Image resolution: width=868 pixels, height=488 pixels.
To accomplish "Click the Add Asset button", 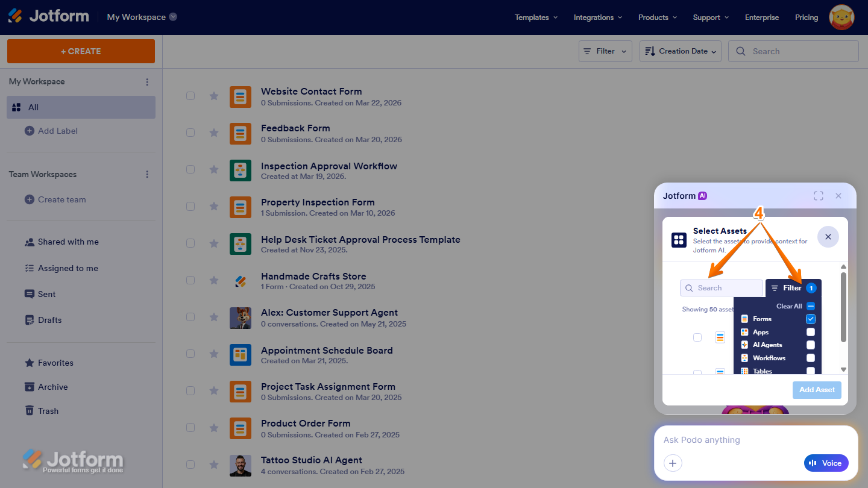I will [817, 390].
